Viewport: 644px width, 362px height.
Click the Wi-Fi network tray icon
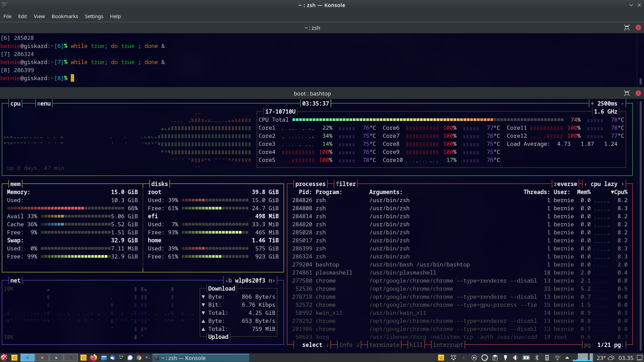pyautogui.click(x=557, y=358)
